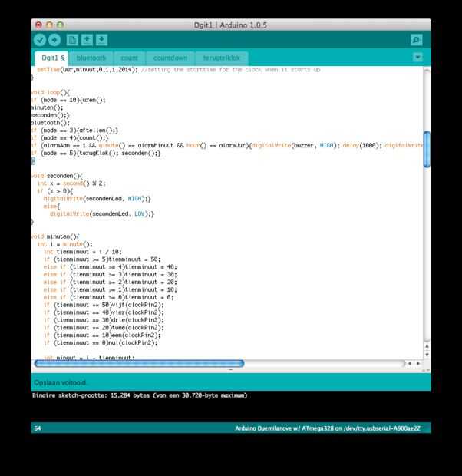Switch to the bluetooth tab
The width and height of the screenshot is (462, 476).
pos(91,58)
